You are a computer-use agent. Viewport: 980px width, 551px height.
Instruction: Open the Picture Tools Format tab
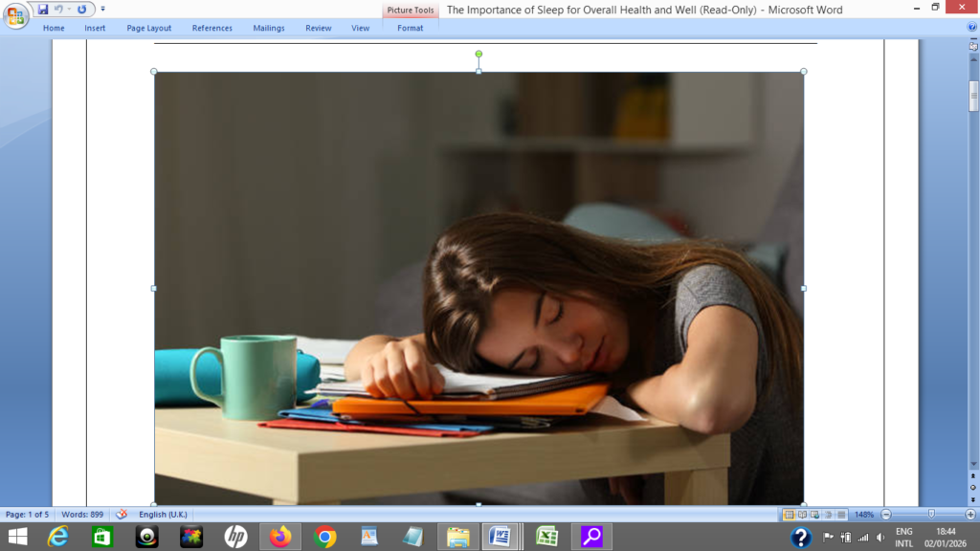[x=410, y=28]
